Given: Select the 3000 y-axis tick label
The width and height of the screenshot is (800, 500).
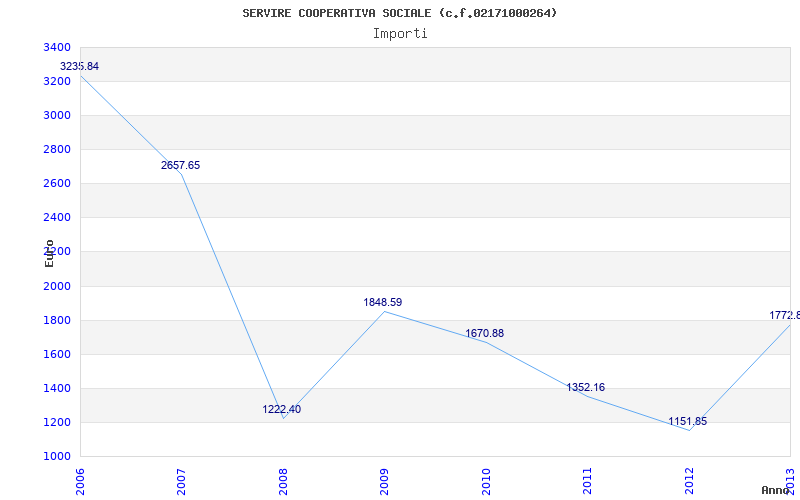Looking at the screenshot, I should [x=57, y=116].
